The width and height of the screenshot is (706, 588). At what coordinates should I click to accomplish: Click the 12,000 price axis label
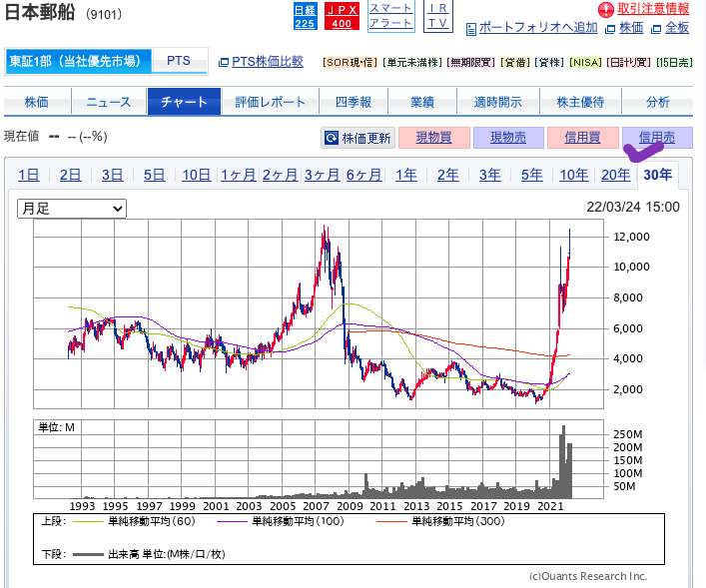pyautogui.click(x=632, y=237)
